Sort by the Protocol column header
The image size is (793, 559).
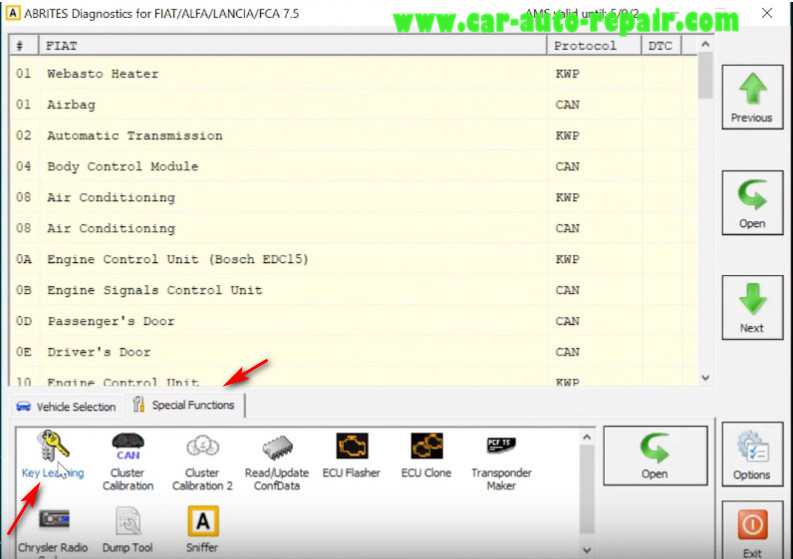pos(594,46)
